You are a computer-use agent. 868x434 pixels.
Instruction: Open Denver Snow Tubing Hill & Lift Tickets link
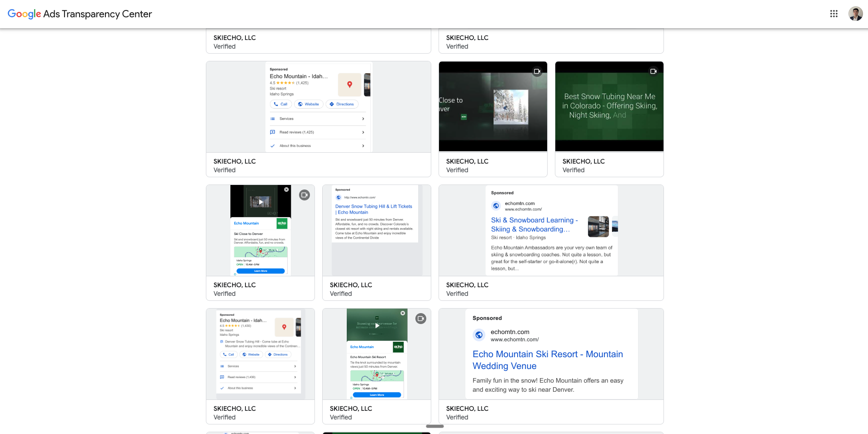click(x=374, y=209)
